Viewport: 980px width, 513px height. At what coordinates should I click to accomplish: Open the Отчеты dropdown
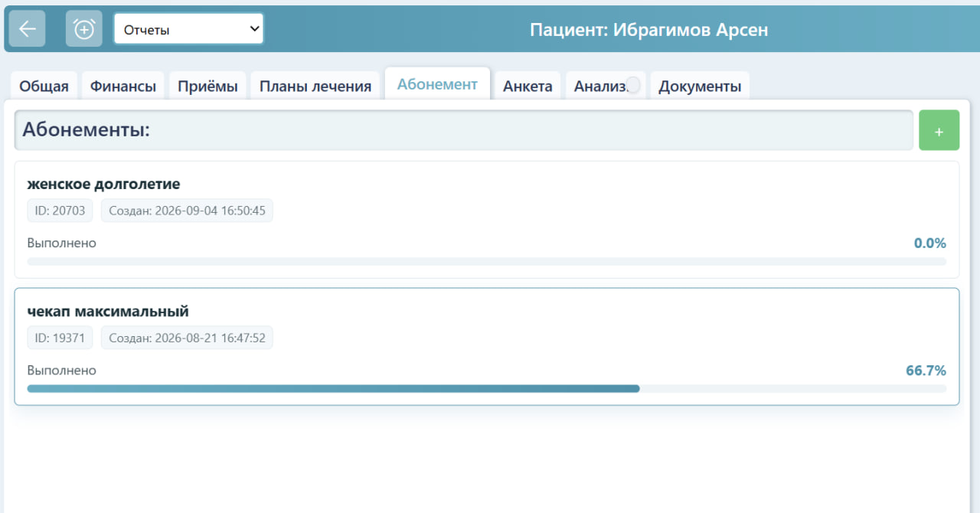188,29
